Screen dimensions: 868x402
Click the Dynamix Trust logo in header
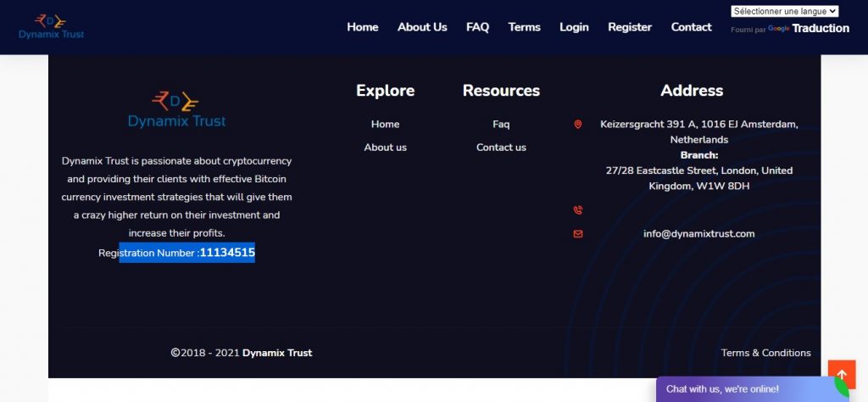pyautogui.click(x=51, y=26)
